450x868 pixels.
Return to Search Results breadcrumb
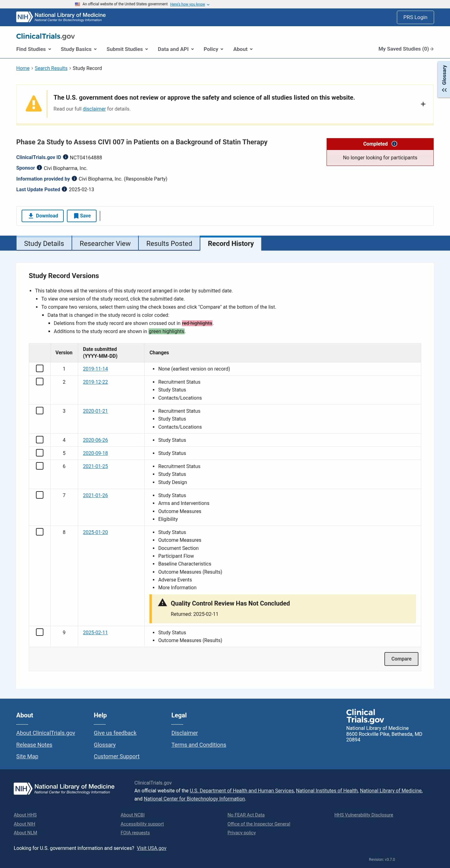[x=51, y=68]
